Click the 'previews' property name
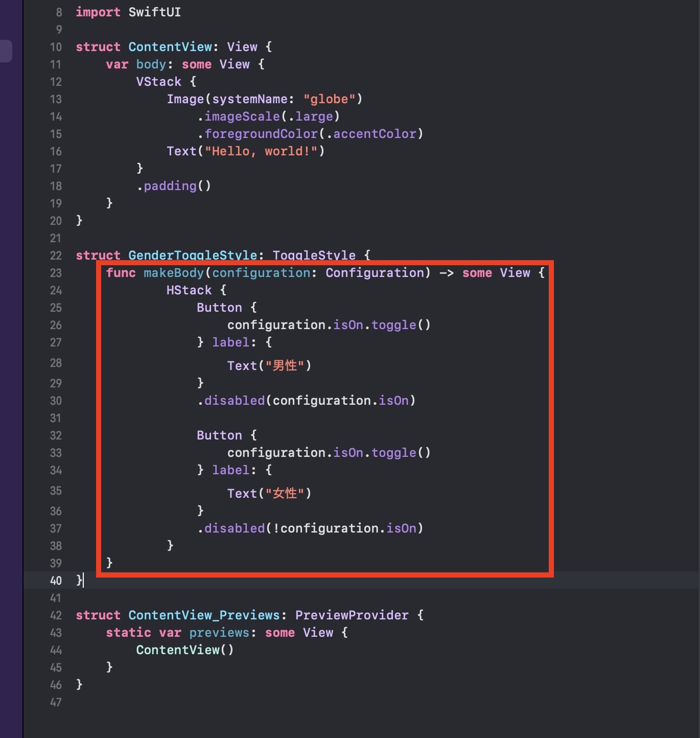 tap(219, 633)
